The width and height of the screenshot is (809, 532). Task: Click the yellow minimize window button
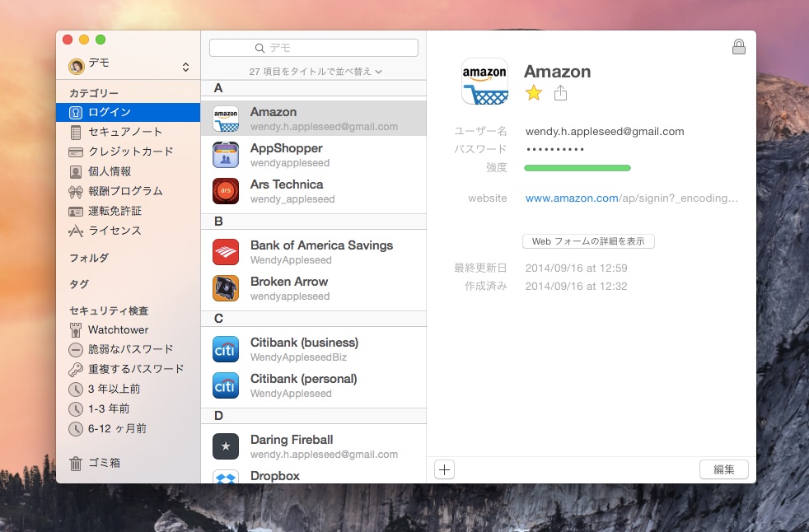(x=84, y=40)
